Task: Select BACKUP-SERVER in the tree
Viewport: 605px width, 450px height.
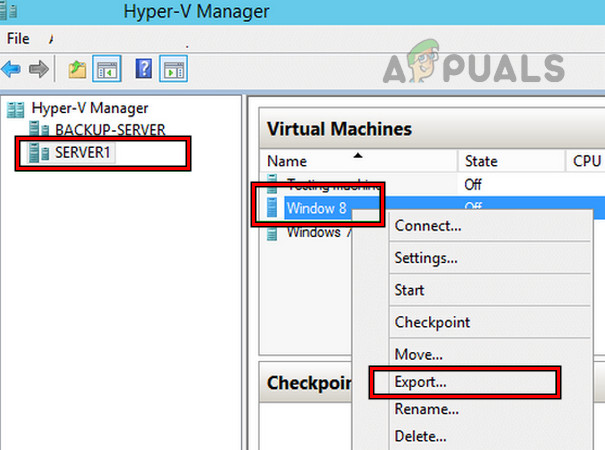Action: coord(110,129)
